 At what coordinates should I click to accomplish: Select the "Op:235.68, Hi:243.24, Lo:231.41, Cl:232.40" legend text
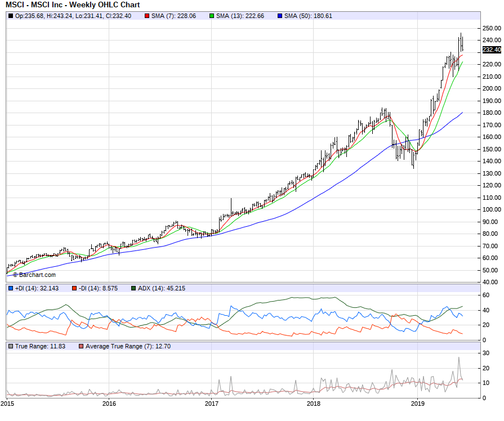[73, 16]
